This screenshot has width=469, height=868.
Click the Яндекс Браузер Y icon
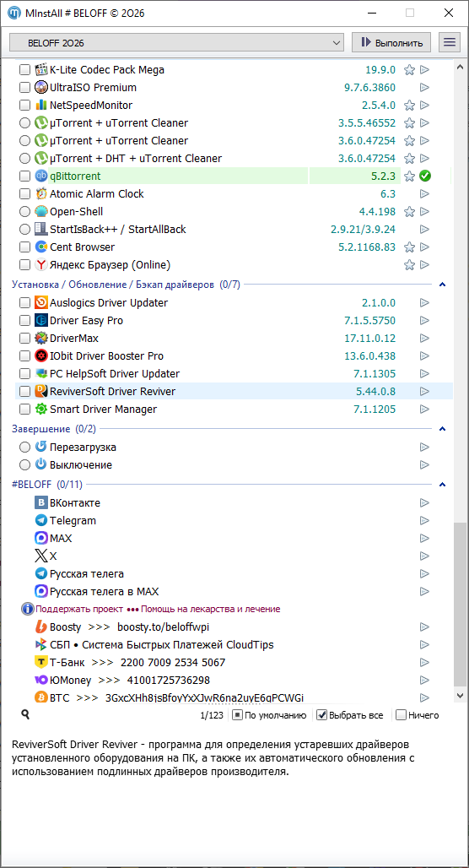(41, 264)
